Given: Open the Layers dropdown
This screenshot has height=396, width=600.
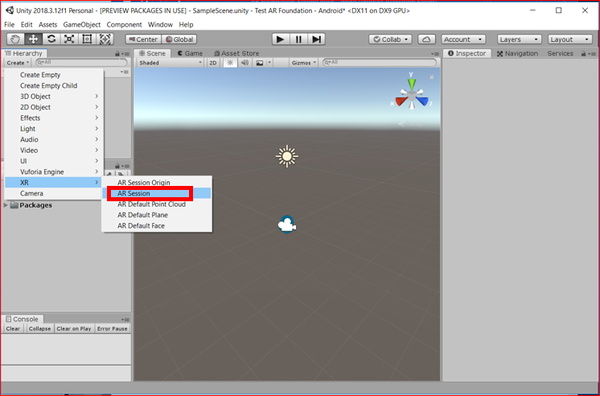Looking at the screenshot, I should [519, 39].
